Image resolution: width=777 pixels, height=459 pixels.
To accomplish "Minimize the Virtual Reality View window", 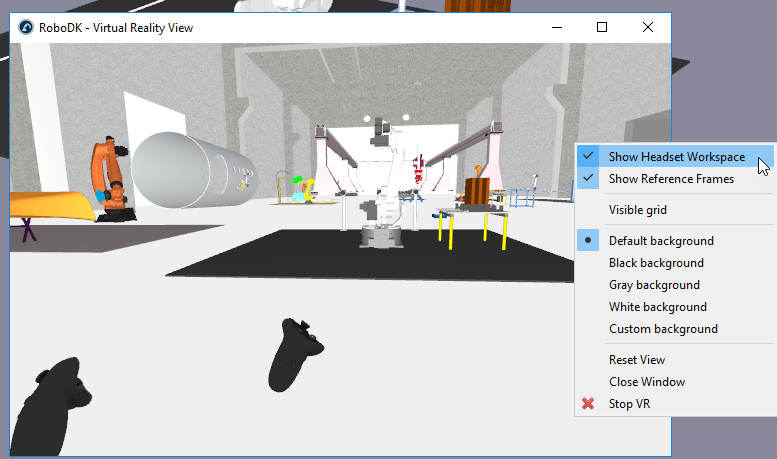I will (x=555, y=27).
